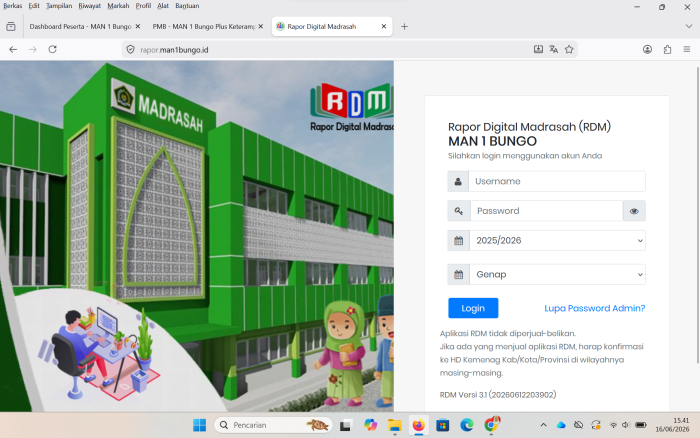Click the address bar URL

(174, 50)
